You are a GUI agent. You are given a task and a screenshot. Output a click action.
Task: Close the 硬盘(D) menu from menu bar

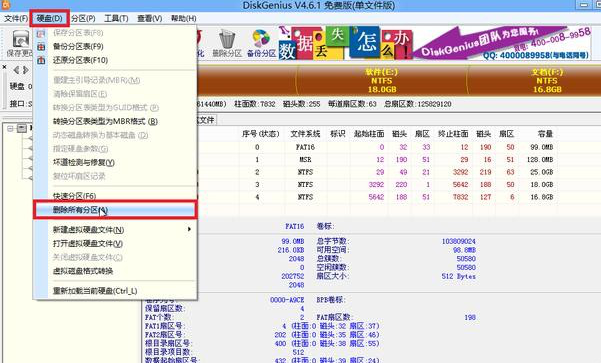49,18
